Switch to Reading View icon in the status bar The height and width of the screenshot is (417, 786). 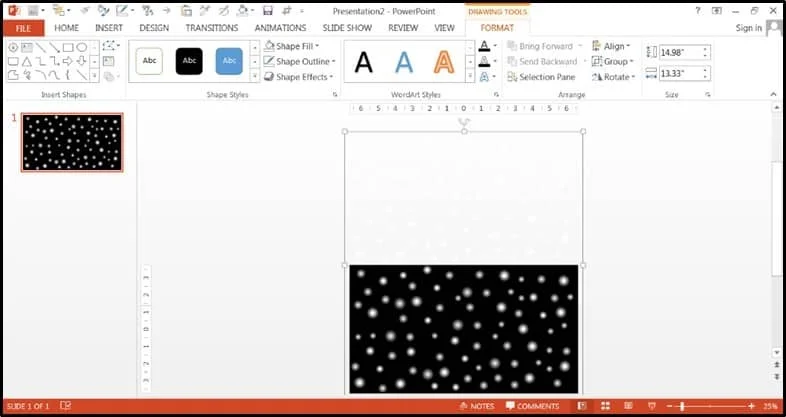pos(628,406)
